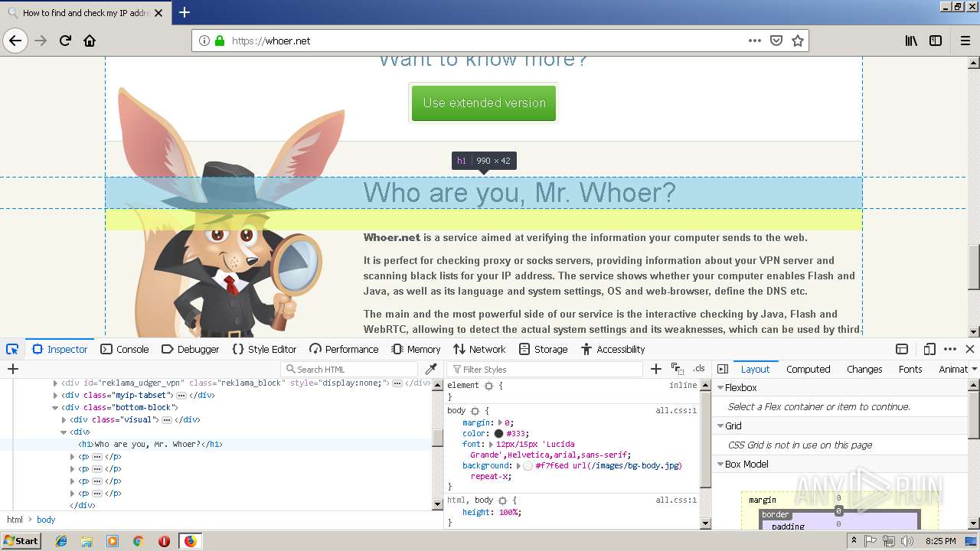This screenshot has width=980, height=551.
Task: Collapse the div that contains the h1
Action: (x=64, y=432)
